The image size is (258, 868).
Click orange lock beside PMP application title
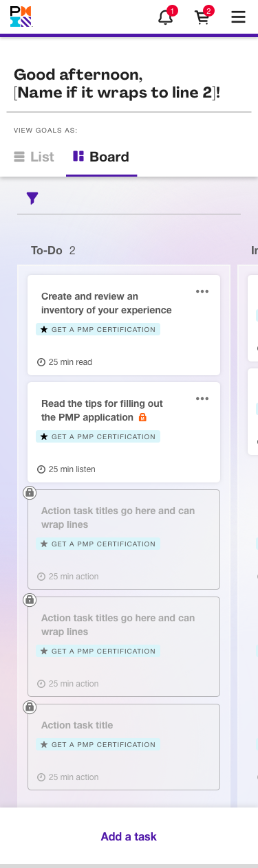pos(143,417)
